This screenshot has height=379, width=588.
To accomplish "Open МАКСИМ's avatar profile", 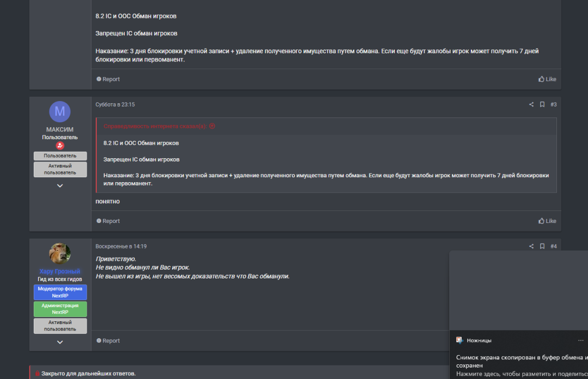I will pos(60,111).
